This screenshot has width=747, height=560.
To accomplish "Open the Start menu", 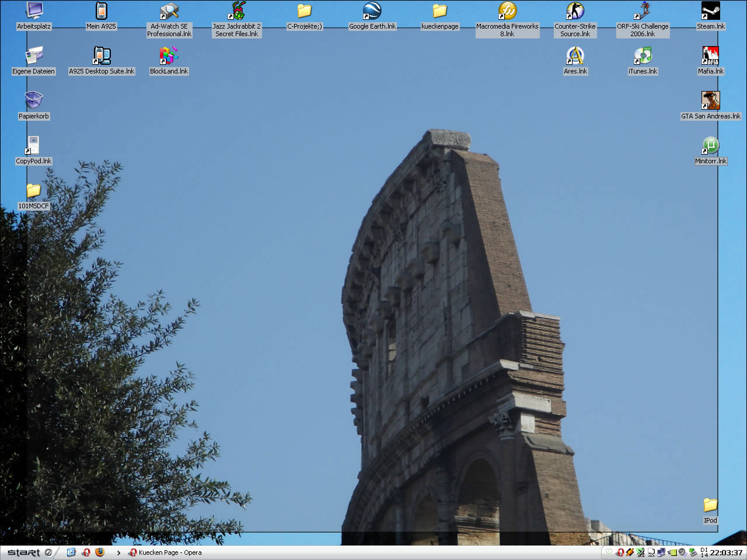I will [24, 552].
